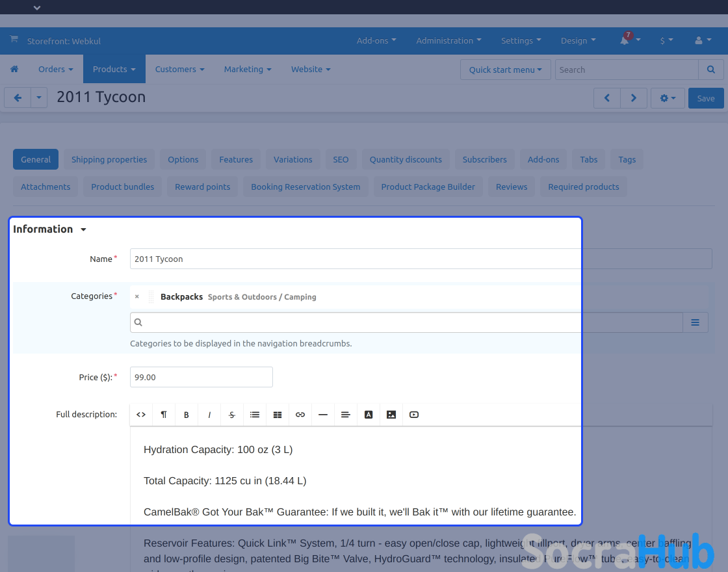Open the Orders menu
The height and width of the screenshot is (572, 728).
coord(55,70)
